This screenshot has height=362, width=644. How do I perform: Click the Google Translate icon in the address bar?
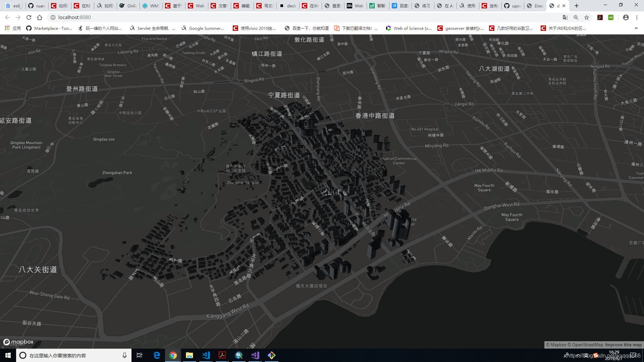pyautogui.click(x=565, y=17)
